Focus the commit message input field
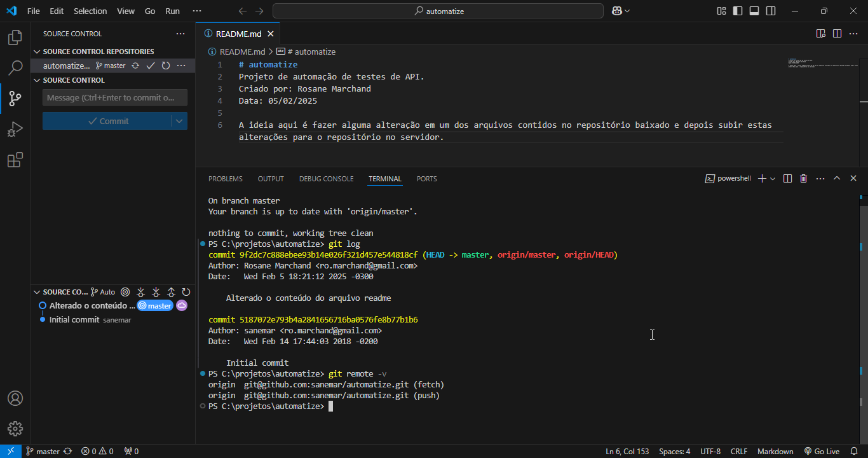 click(115, 97)
